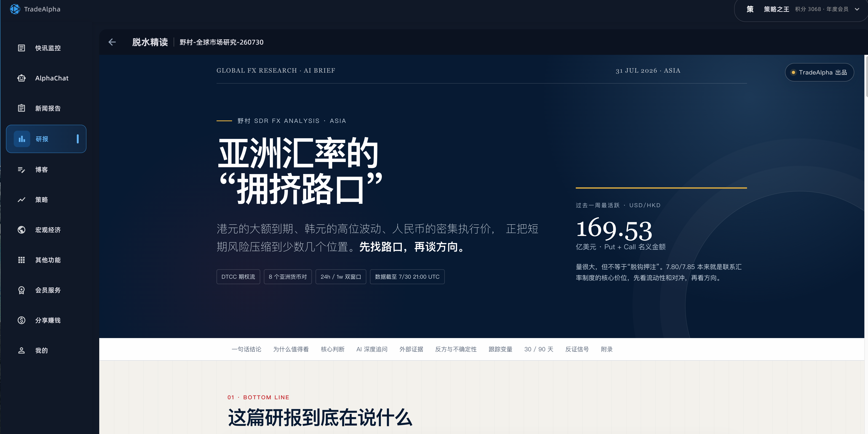Viewport: 868px width, 434px height.
Task: Select the 研报 bar chart icon
Action: pyautogui.click(x=22, y=139)
